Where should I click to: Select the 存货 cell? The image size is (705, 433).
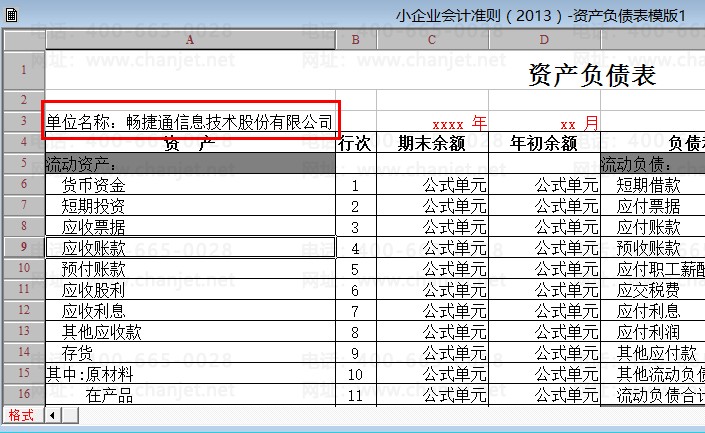(190, 353)
